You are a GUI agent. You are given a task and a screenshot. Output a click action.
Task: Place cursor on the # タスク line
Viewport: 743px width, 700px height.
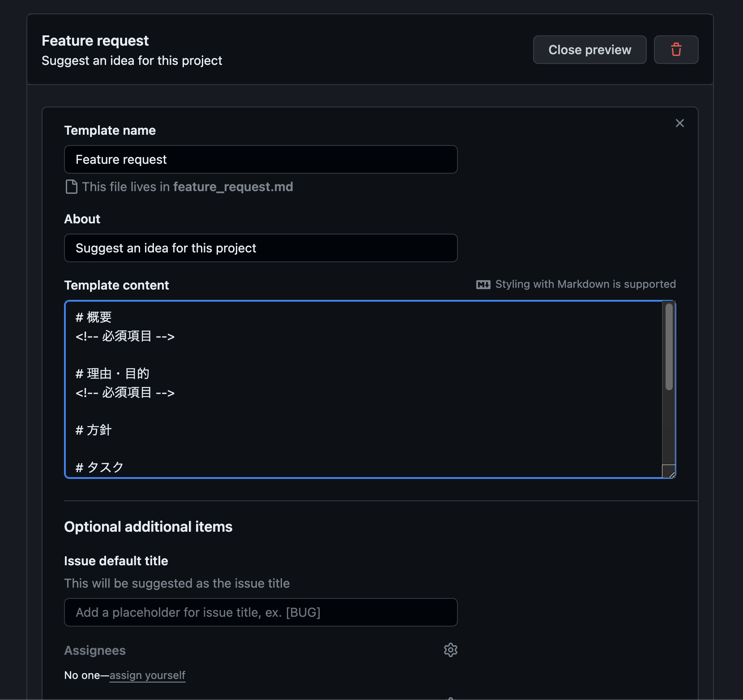99,467
